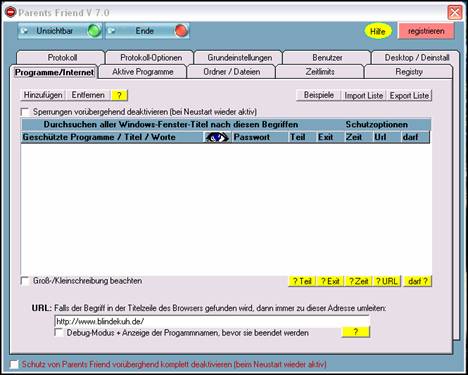Switch to the Protokoll tab
This screenshot has width=468, height=375.
click(x=62, y=57)
